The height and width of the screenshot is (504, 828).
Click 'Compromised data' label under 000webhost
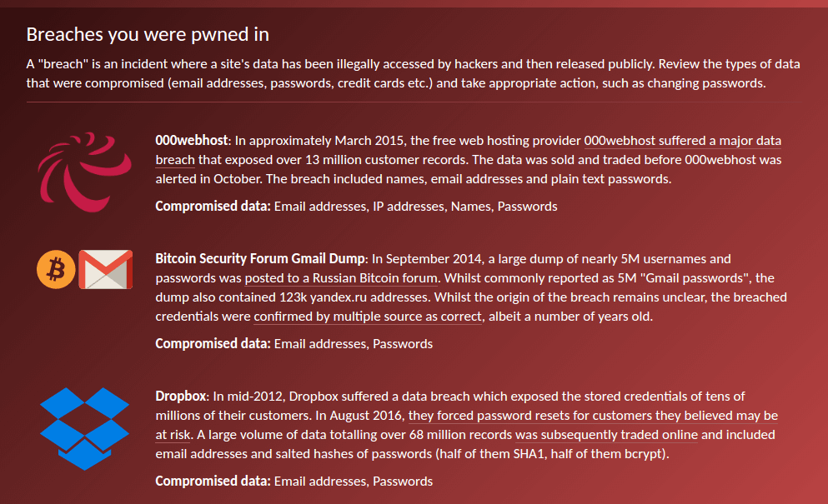pos(213,206)
